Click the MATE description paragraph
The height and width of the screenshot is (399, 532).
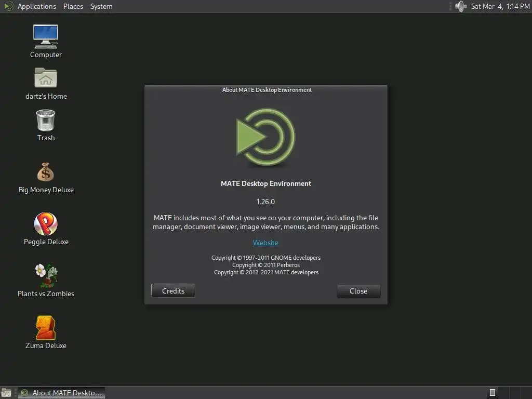point(266,222)
